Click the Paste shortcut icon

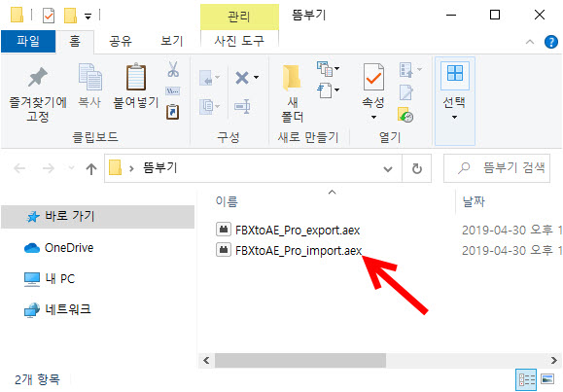173,112
